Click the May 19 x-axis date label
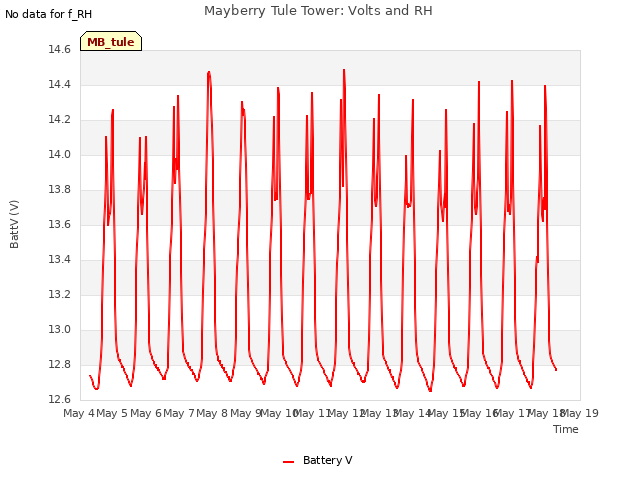Viewport: 640px width, 480px height. tap(580, 413)
